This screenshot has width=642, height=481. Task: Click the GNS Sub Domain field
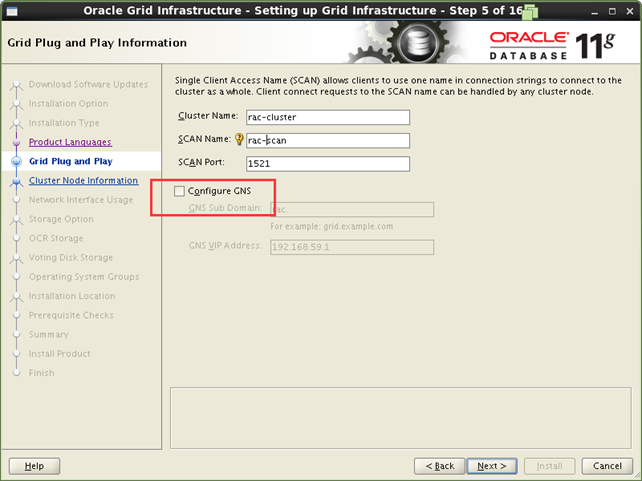point(352,209)
